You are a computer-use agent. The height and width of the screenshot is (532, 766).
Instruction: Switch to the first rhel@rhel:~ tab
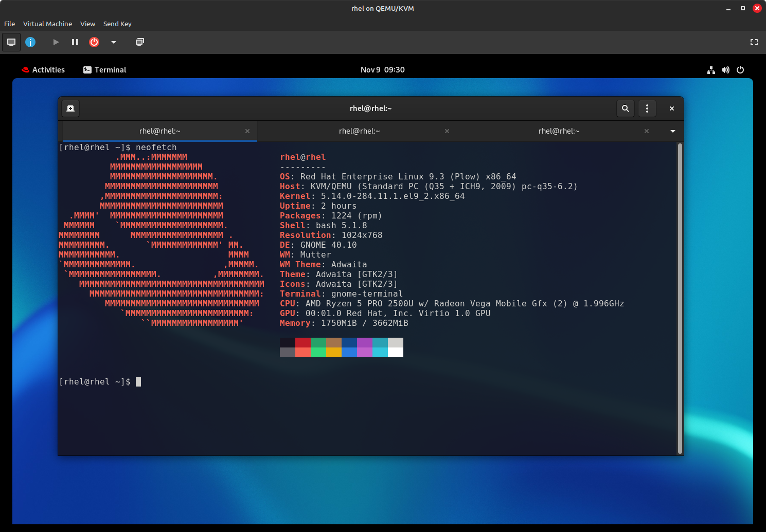[160, 131]
